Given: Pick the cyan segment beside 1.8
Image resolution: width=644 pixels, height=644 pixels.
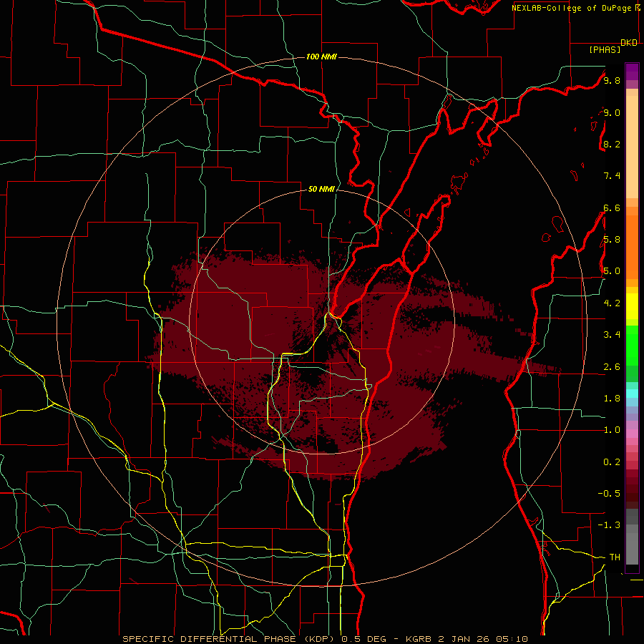Looking at the screenshot, I should pyautogui.click(x=632, y=394).
